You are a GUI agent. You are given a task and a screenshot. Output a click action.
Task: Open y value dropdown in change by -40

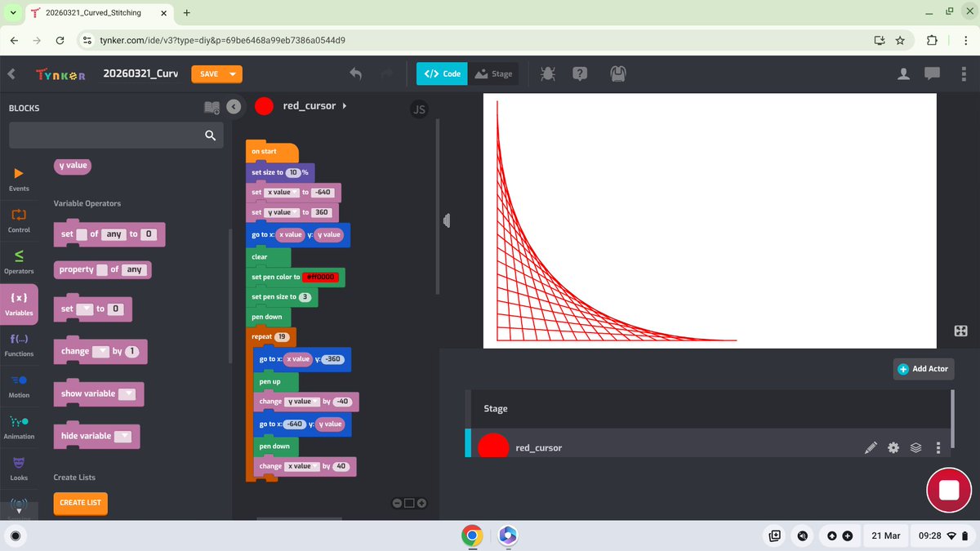[x=301, y=402]
